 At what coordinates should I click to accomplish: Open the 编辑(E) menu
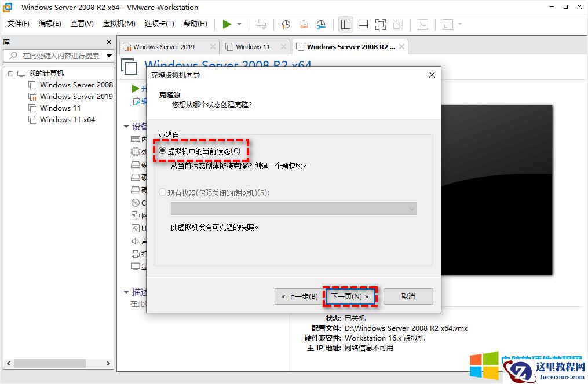50,24
